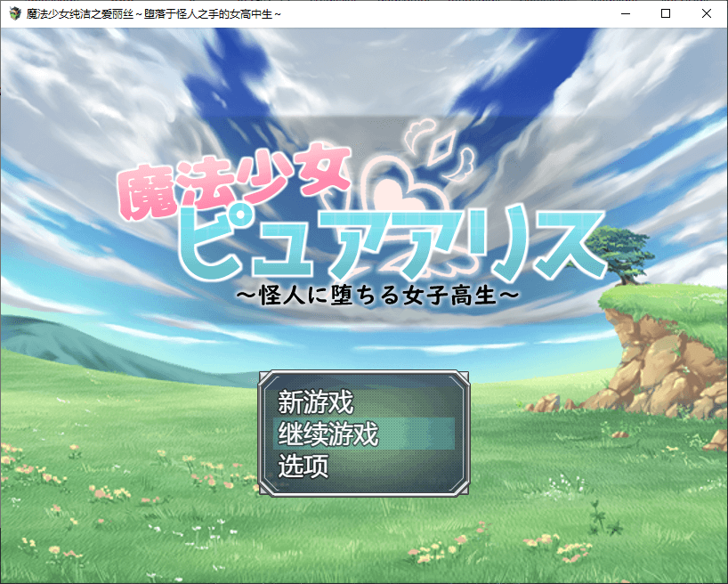728x584 pixels.
Task: Click the game's app icon in title bar
Action: pyautogui.click(x=14, y=14)
